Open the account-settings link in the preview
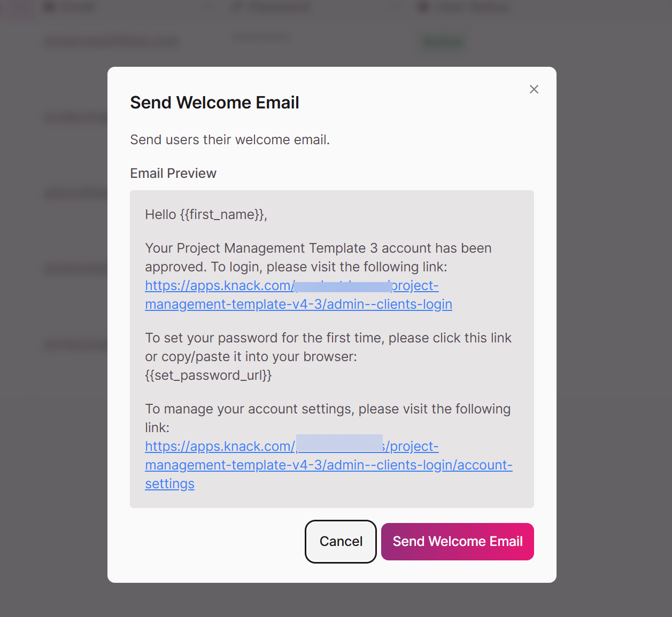 point(328,465)
